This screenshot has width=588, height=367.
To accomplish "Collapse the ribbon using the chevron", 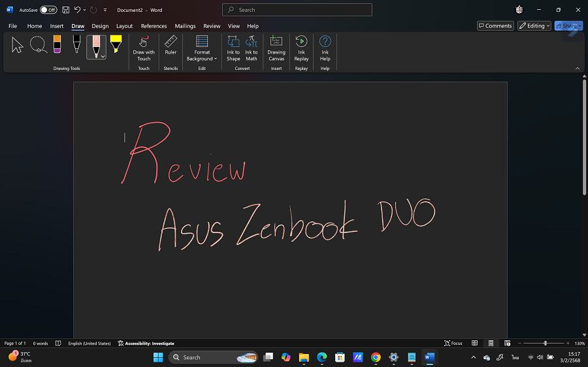I will pyautogui.click(x=578, y=68).
